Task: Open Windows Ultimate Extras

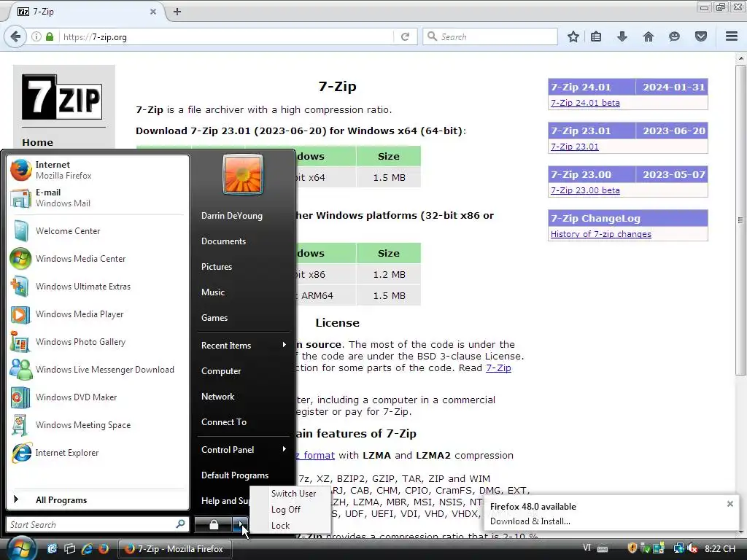Action: tap(98, 286)
